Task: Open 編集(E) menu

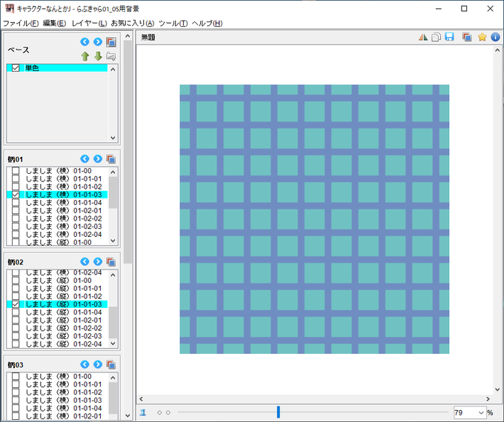Action: 54,23
